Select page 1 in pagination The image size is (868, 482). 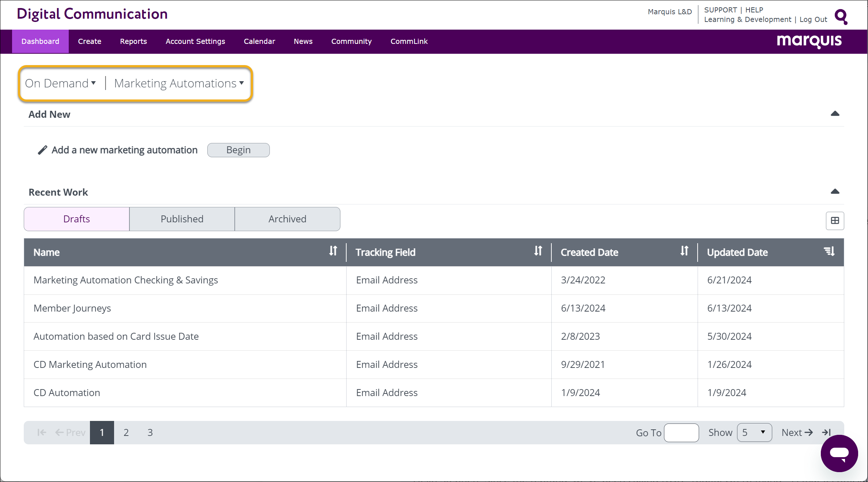point(102,433)
